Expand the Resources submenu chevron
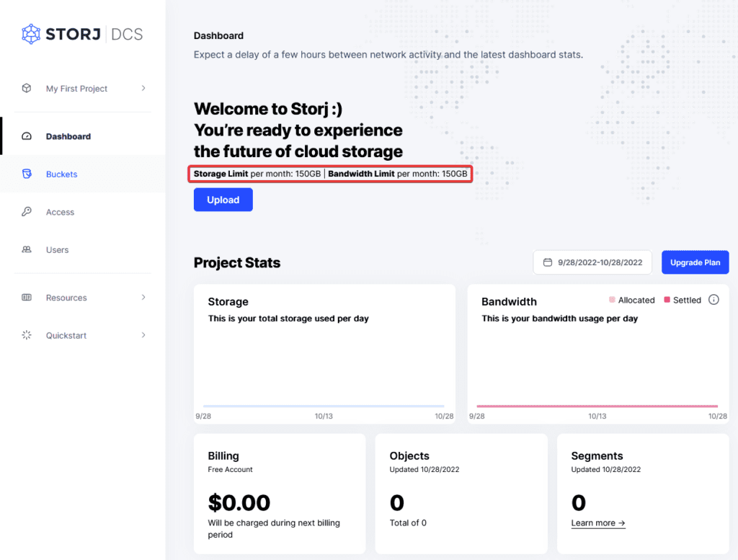Image resolution: width=738 pixels, height=560 pixels. pyautogui.click(x=143, y=298)
